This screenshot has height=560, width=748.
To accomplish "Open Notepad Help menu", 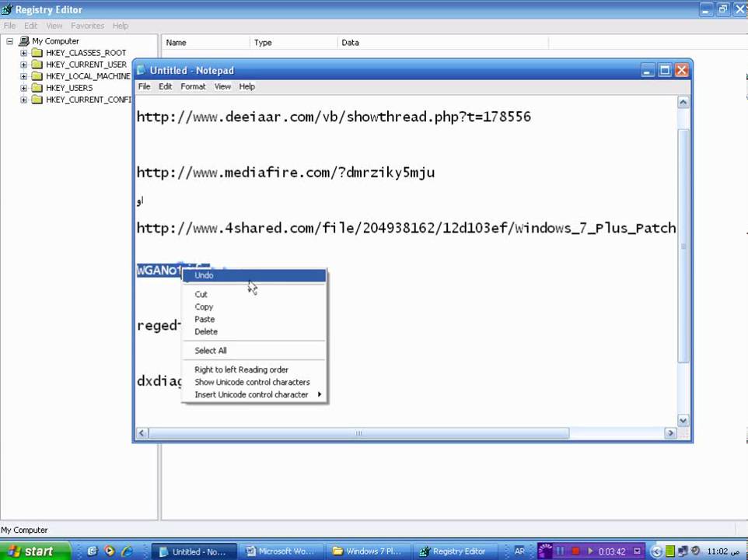I will 246,86.
